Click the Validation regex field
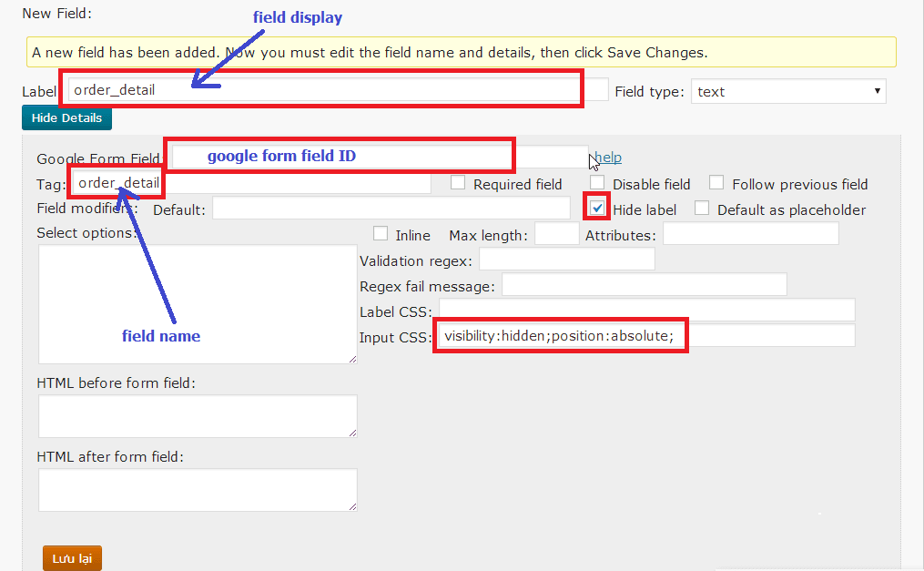 [566, 260]
